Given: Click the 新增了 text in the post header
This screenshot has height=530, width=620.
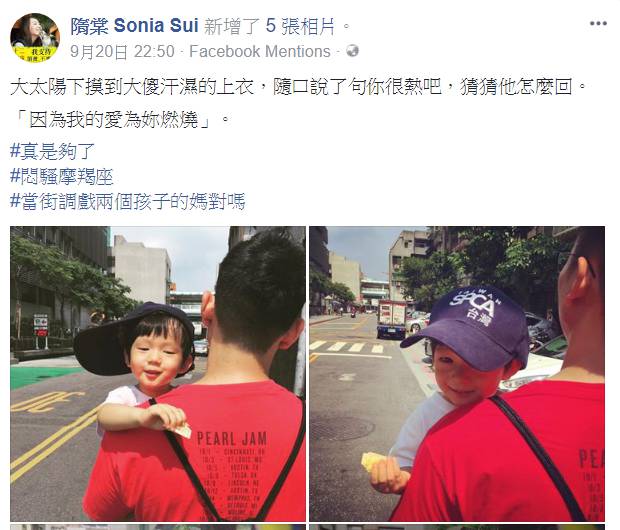Looking at the screenshot, I should click(x=231, y=26).
